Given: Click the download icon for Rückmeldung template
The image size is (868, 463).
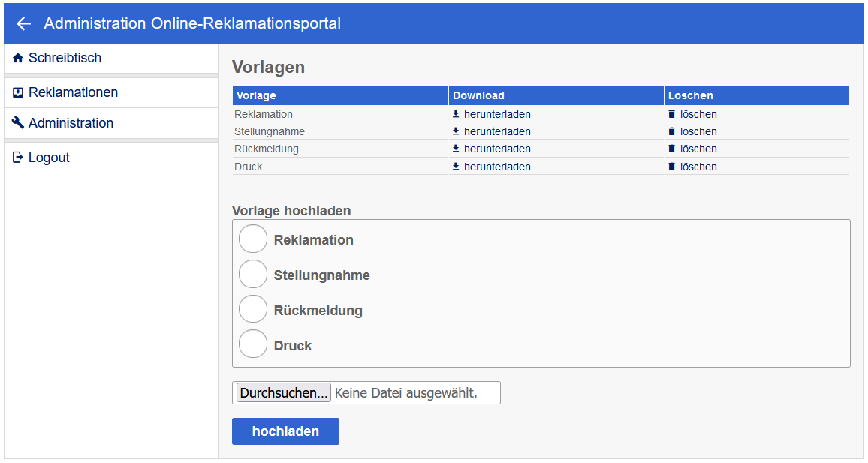Looking at the screenshot, I should point(456,149).
